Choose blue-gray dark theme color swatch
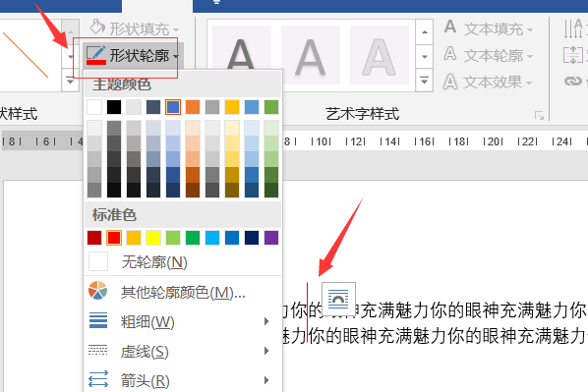 coord(153,107)
